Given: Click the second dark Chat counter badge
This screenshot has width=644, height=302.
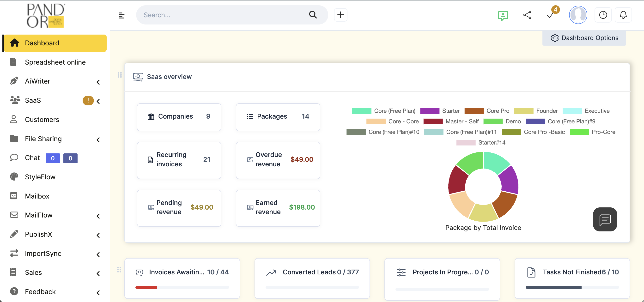Looking at the screenshot, I should pyautogui.click(x=71, y=158).
